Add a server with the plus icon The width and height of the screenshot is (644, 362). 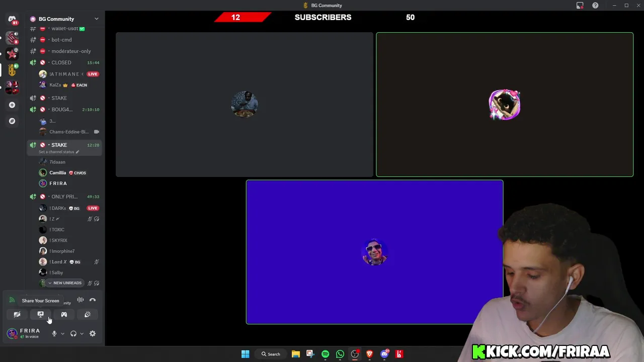tap(12, 105)
